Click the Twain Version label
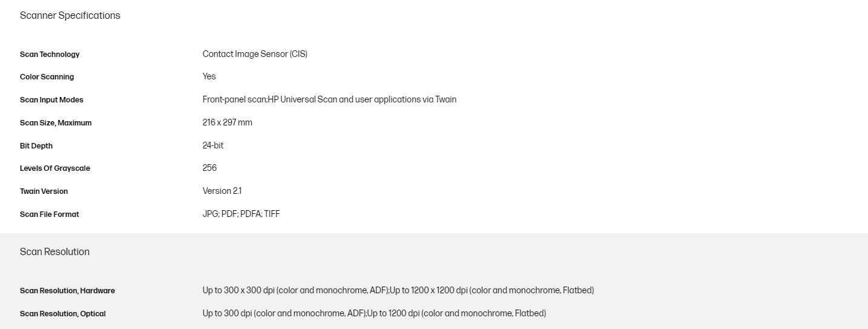 coord(44,191)
